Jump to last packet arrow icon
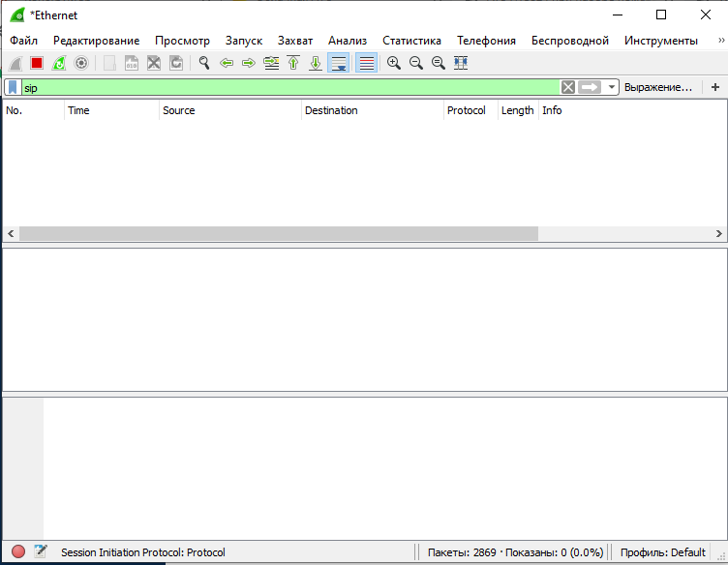728x565 pixels. (316, 63)
